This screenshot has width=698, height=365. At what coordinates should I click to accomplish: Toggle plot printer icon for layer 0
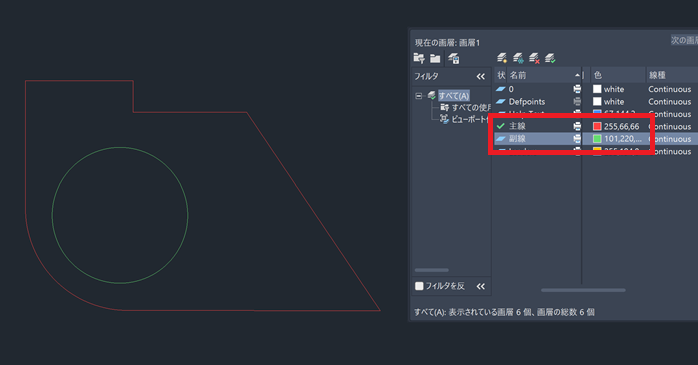pyautogui.click(x=577, y=89)
